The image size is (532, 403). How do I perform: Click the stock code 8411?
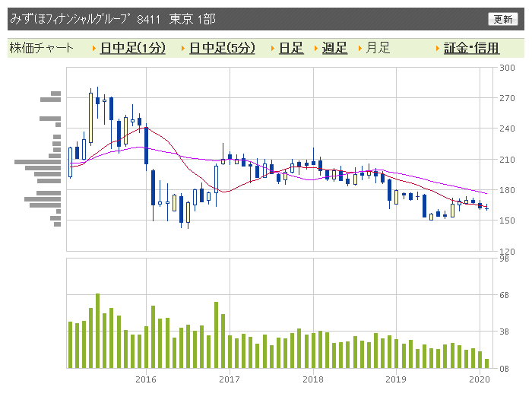pyautogui.click(x=149, y=19)
